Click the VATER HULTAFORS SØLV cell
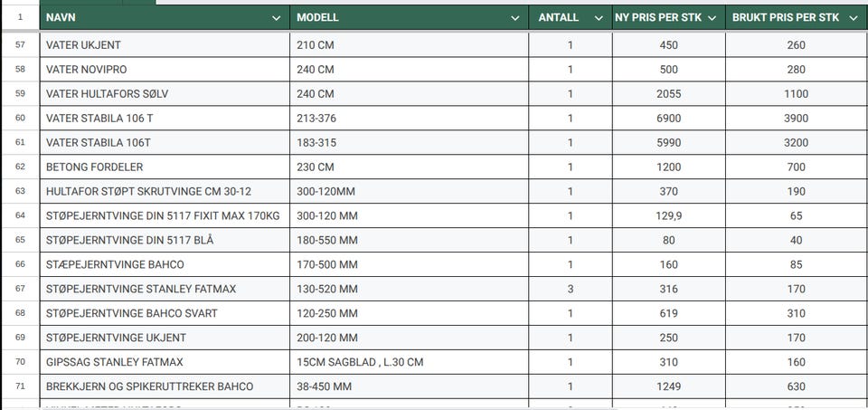This screenshot has height=410, width=868. (x=165, y=93)
